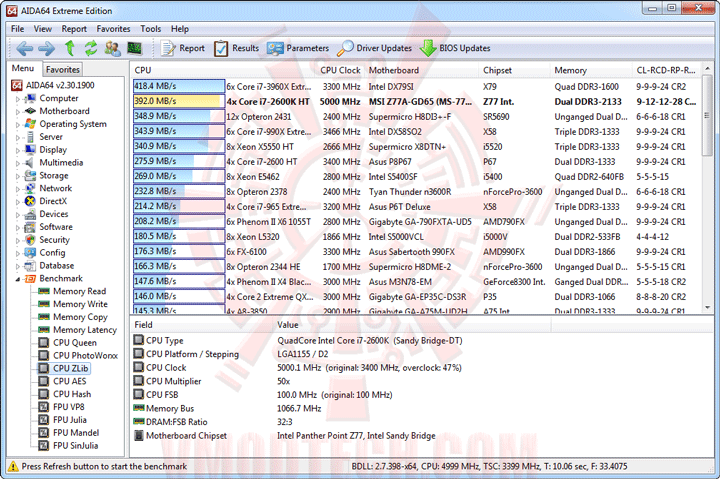Select the 6x FX-6100 result row
The width and height of the screenshot is (720, 479).
(x=416, y=252)
